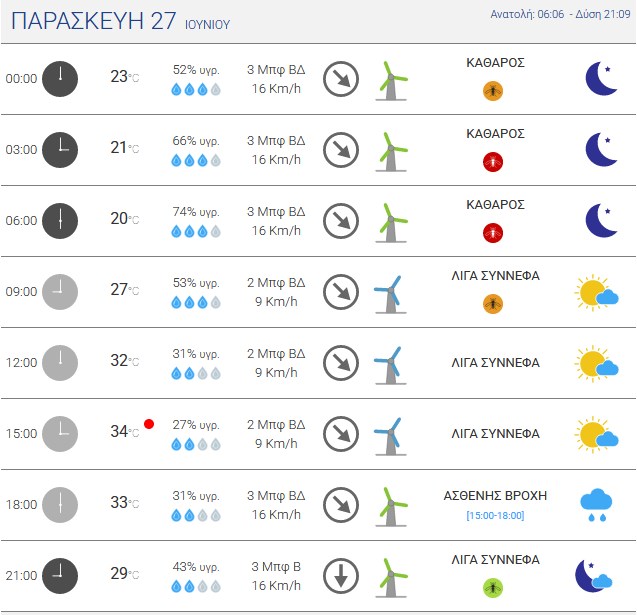The height and width of the screenshot is (615, 637).
Task: Click the moon with cloud icon at 21:00
Action: [x=594, y=576]
